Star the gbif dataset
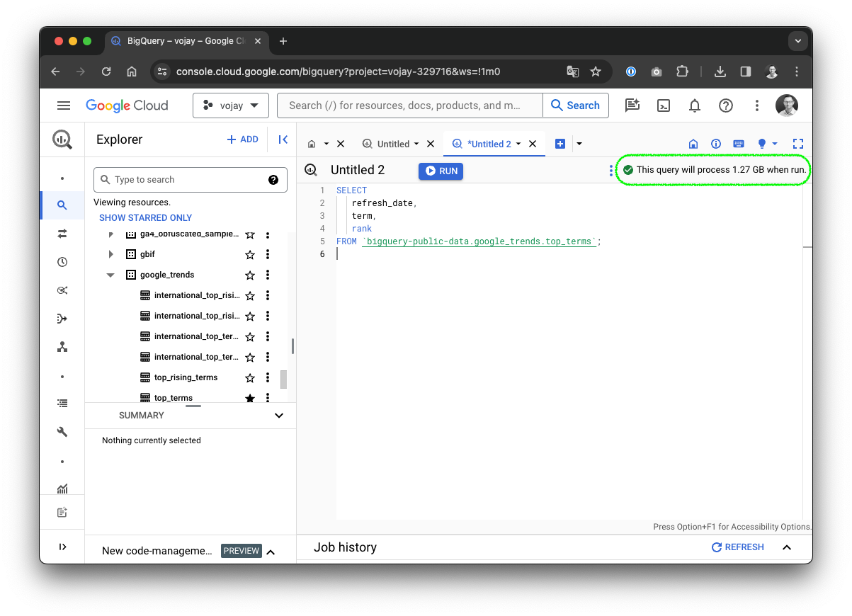The image size is (852, 616). coord(250,253)
